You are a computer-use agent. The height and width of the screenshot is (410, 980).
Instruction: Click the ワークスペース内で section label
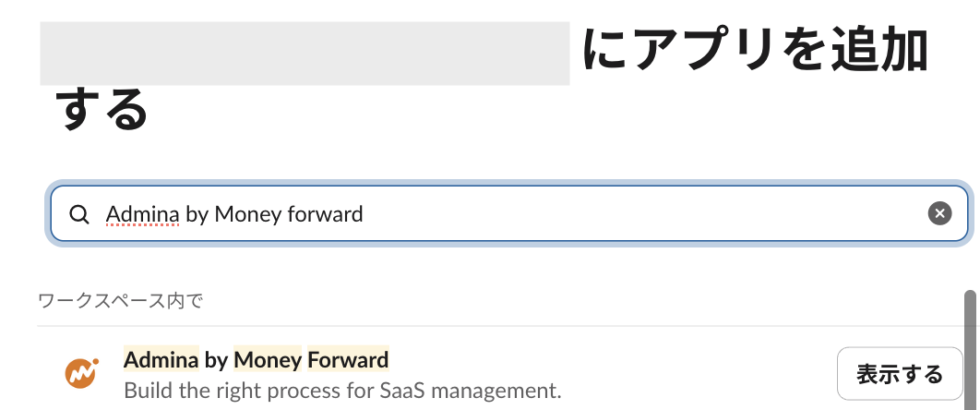120,300
